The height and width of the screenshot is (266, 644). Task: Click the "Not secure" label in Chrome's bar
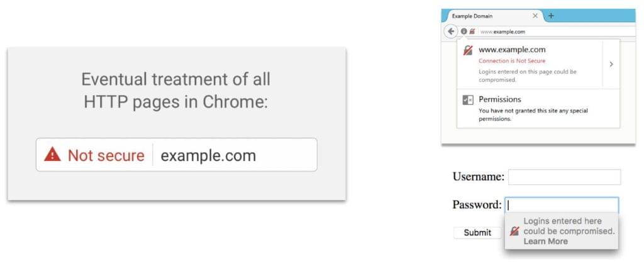[106, 155]
